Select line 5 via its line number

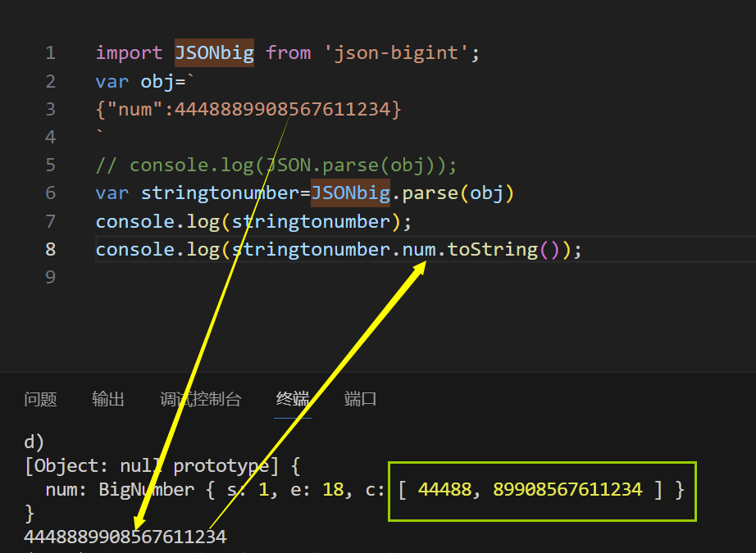(51, 165)
